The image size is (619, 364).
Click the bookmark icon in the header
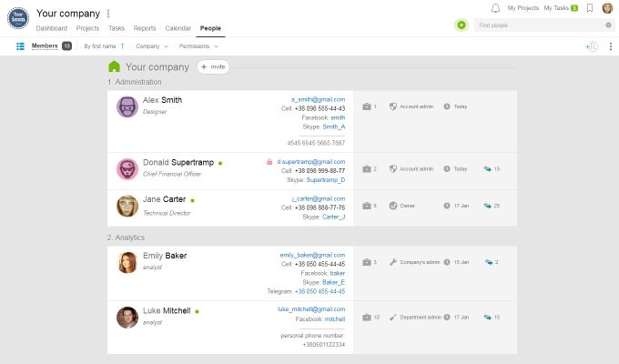tap(590, 7)
